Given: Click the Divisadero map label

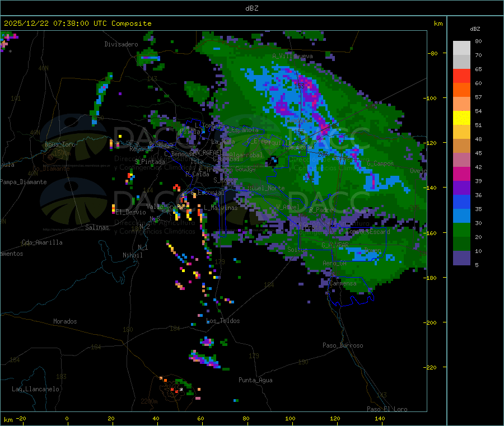Looking at the screenshot, I should pyautogui.click(x=121, y=44).
